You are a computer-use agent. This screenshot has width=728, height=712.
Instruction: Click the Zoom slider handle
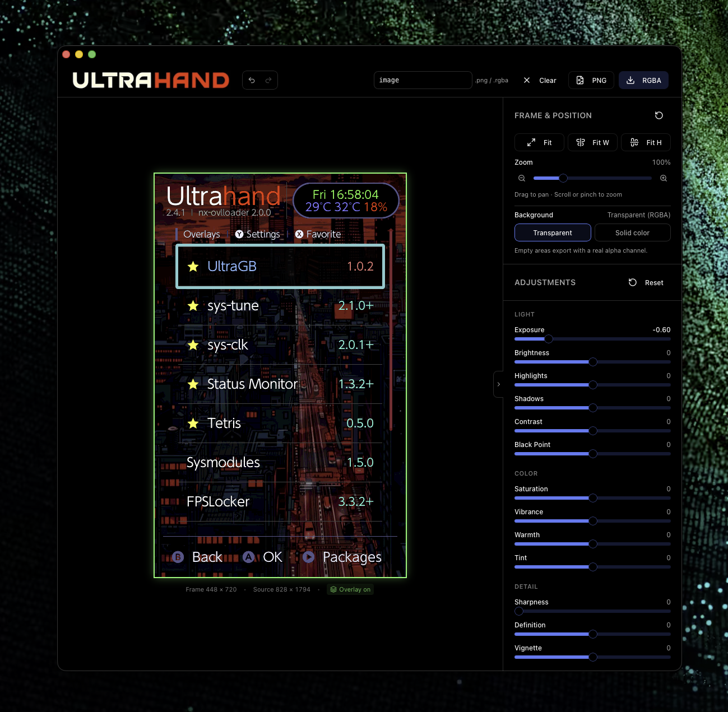pyautogui.click(x=563, y=178)
